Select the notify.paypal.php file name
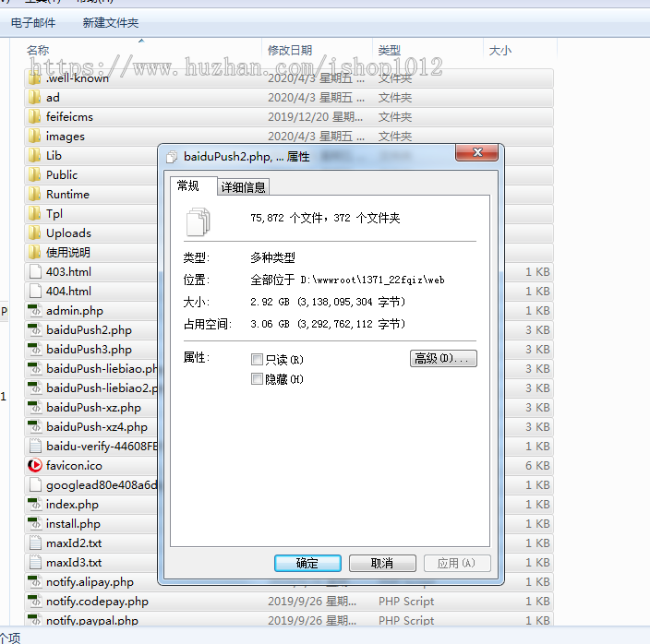Screen dimensions: 650x644 pos(92,620)
